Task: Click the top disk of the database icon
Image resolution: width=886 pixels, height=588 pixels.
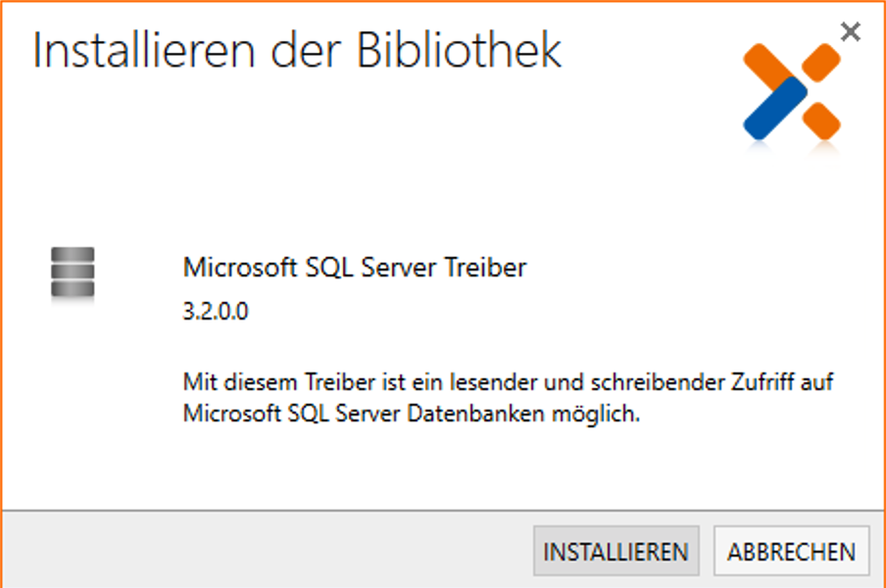Action: [73, 255]
